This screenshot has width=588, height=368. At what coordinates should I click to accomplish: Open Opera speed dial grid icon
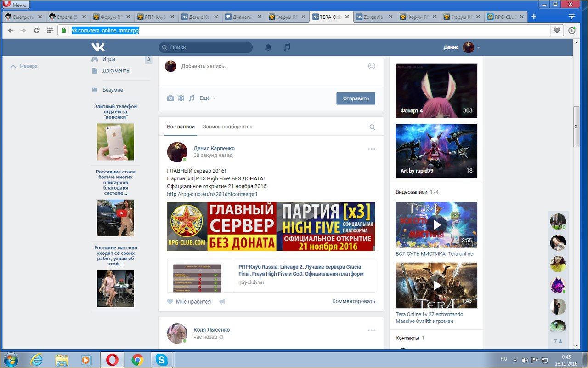click(50, 31)
